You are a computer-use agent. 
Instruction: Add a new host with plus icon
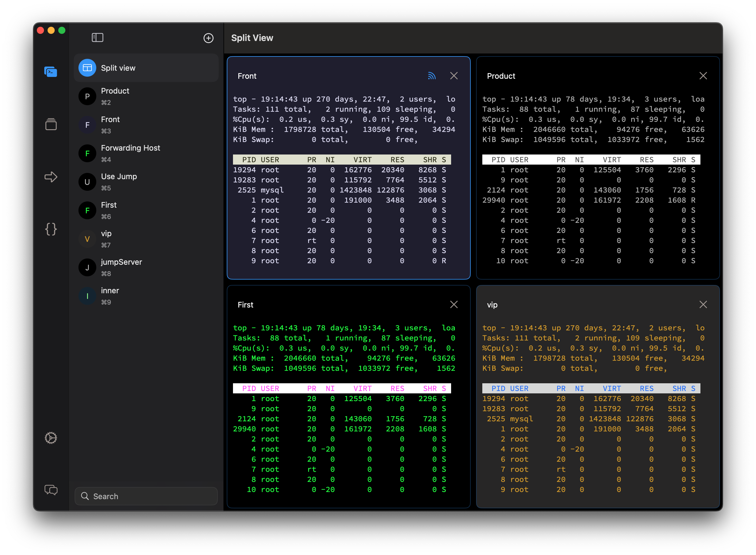point(208,38)
